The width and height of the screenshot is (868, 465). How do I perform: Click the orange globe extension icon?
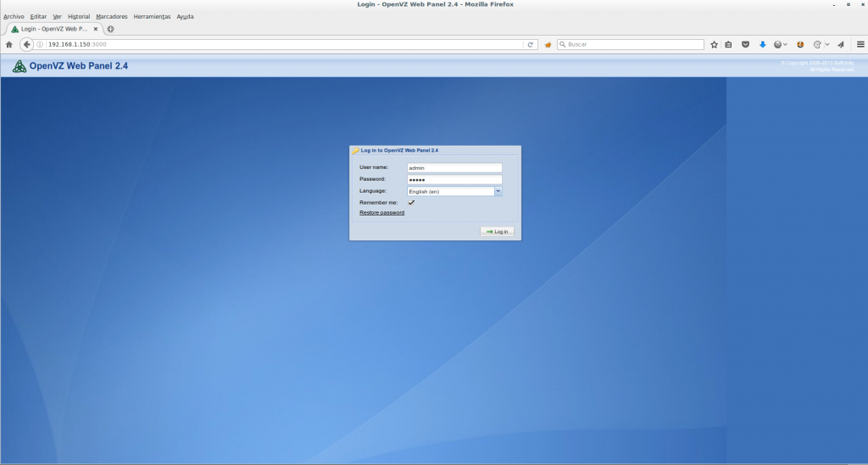(x=800, y=44)
